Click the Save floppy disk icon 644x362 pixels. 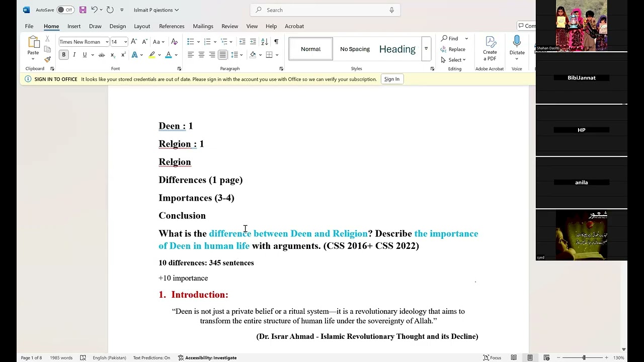pos(83,10)
